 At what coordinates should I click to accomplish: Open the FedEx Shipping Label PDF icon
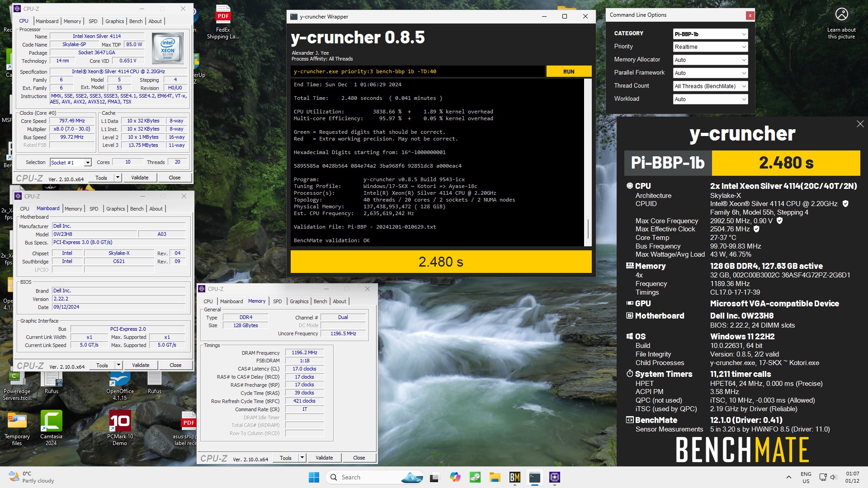pos(223,23)
